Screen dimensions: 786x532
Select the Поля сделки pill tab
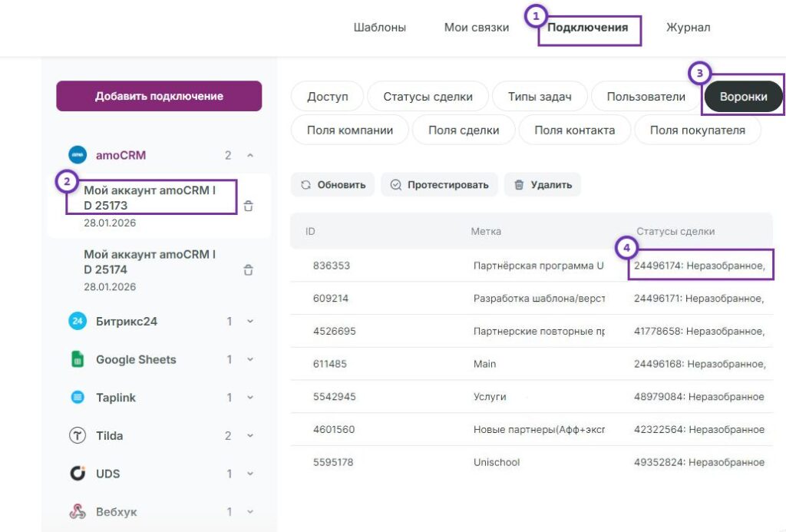pos(464,130)
